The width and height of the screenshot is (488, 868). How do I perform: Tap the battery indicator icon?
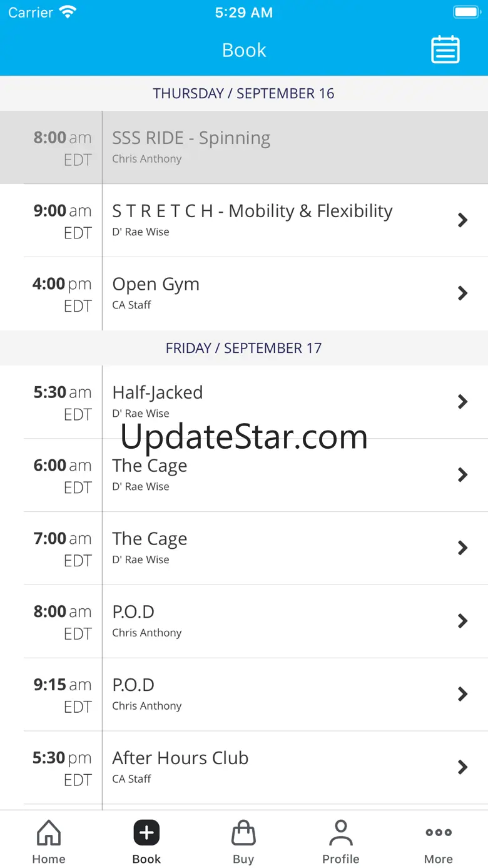click(465, 13)
